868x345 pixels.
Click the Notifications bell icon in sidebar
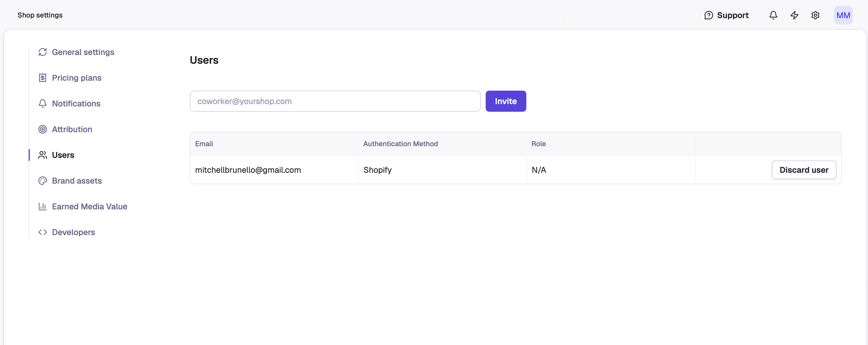coord(42,103)
